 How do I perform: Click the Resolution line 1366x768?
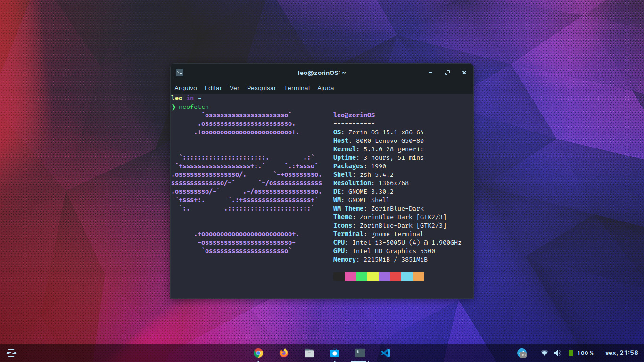(x=371, y=183)
